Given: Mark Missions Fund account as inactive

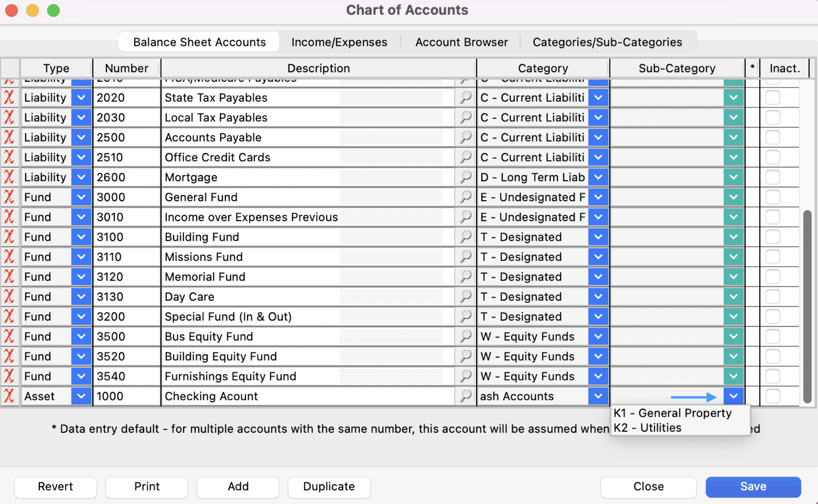Looking at the screenshot, I should (772, 257).
